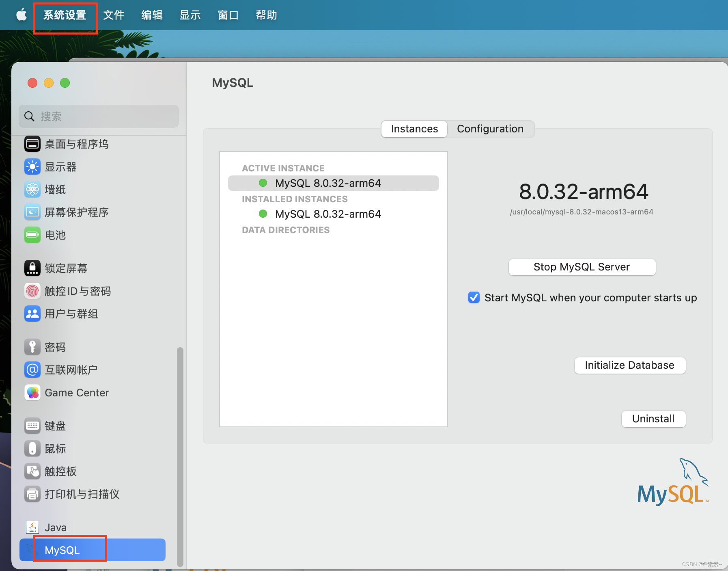Click the Game Center sidebar label
The height and width of the screenshot is (571, 728).
(x=77, y=392)
